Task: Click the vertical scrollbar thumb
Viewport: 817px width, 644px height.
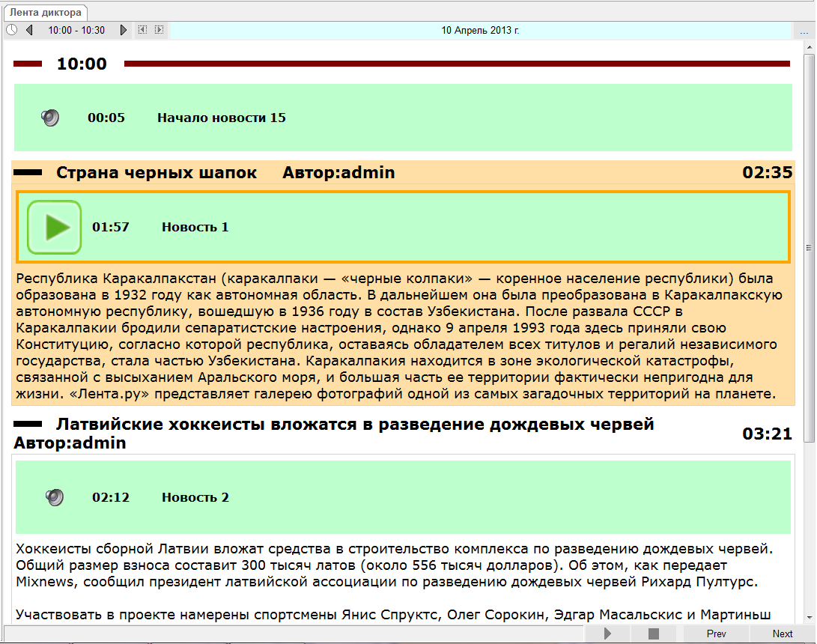Action: pyautogui.click(x=810, y=248)
